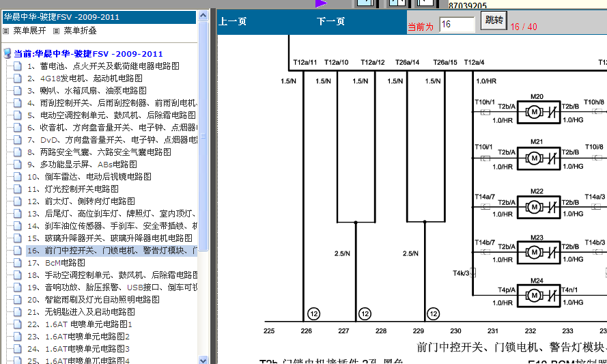Click page icon for item 11 灯光控制开关
The height and width of the screenshot is (364, 607).
tap(18, 189)
